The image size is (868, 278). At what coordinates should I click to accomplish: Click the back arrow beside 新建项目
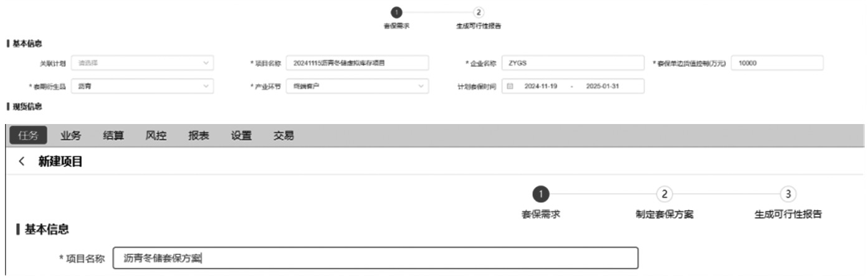22,162
